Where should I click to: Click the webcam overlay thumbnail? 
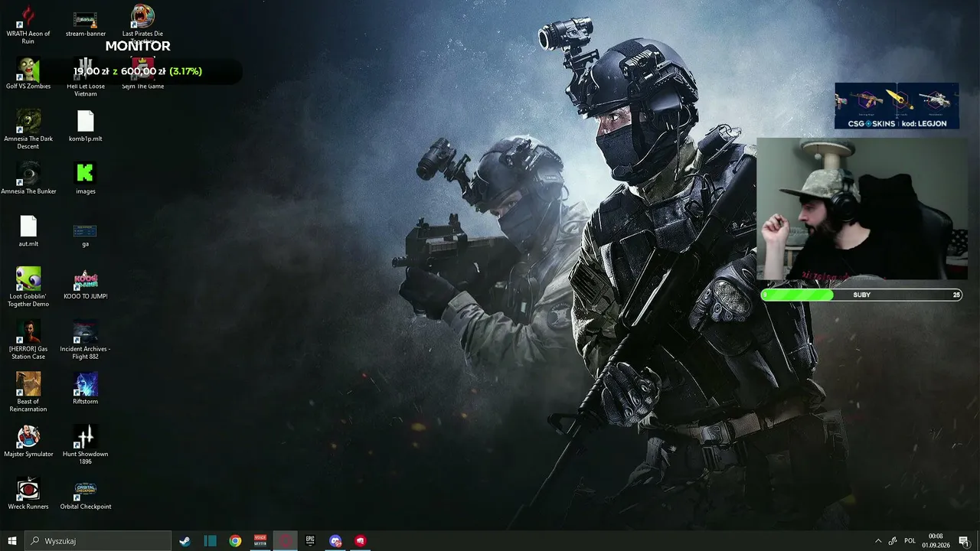click(861, 209)
